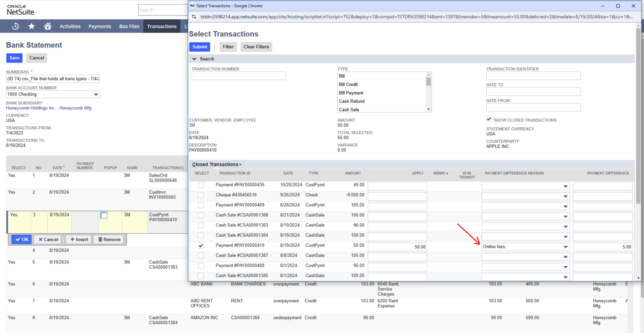The height and width of the screenshot is (333, 644).
Task: Confirm the line edit with OK
Action: [22, 240]
